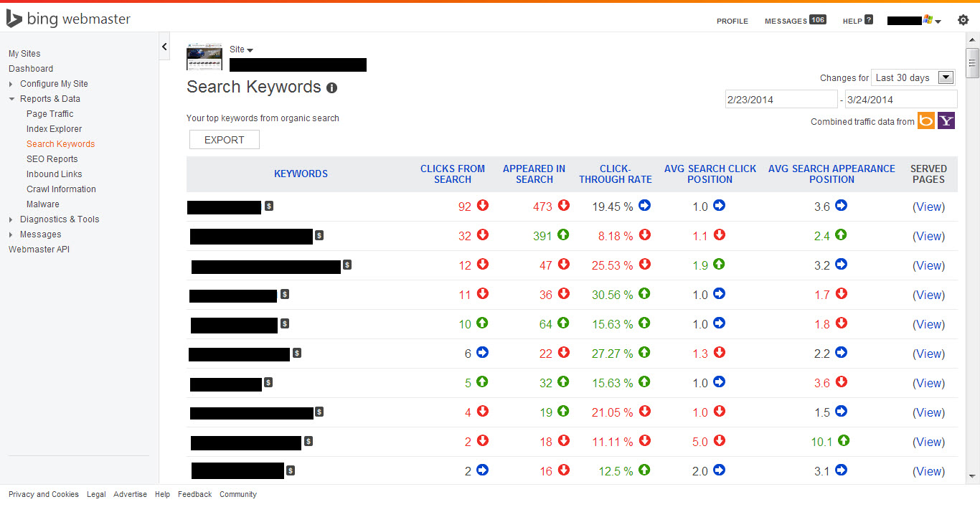Collapse the left sidebar with arrow icon
Image resolution: width=980 pixels, height=507 pixels.
pyautogui.click(x=164, y=47)
